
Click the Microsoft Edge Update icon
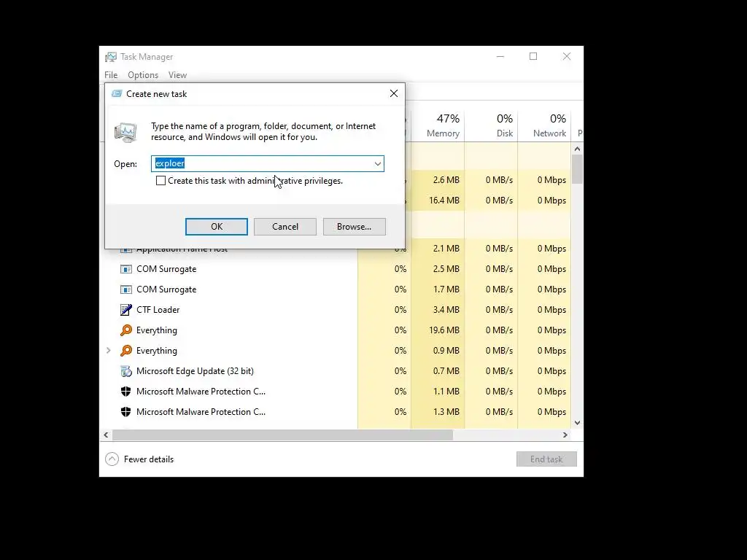pos(125,371)
